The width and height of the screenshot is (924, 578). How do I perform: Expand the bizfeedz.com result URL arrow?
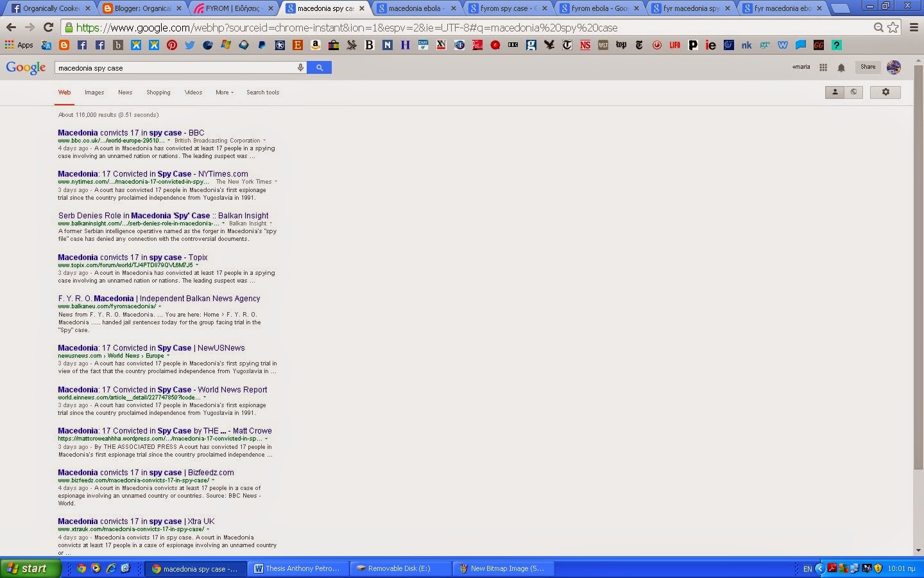pos(214,480)
